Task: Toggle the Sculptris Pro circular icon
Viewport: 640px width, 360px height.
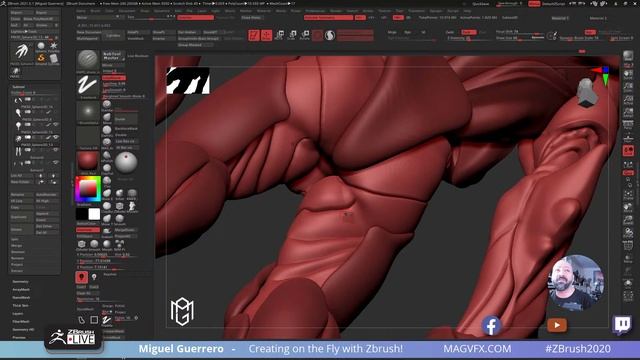Action: point(330,36)
